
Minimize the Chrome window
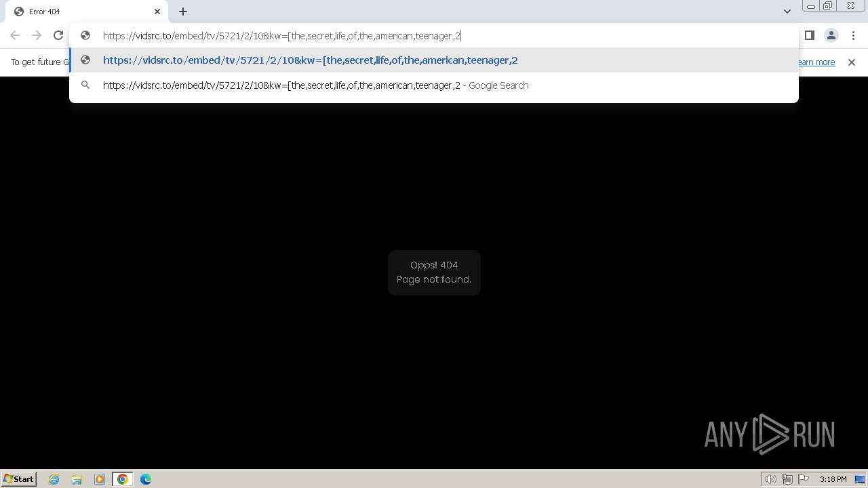(x=810, y=6)
